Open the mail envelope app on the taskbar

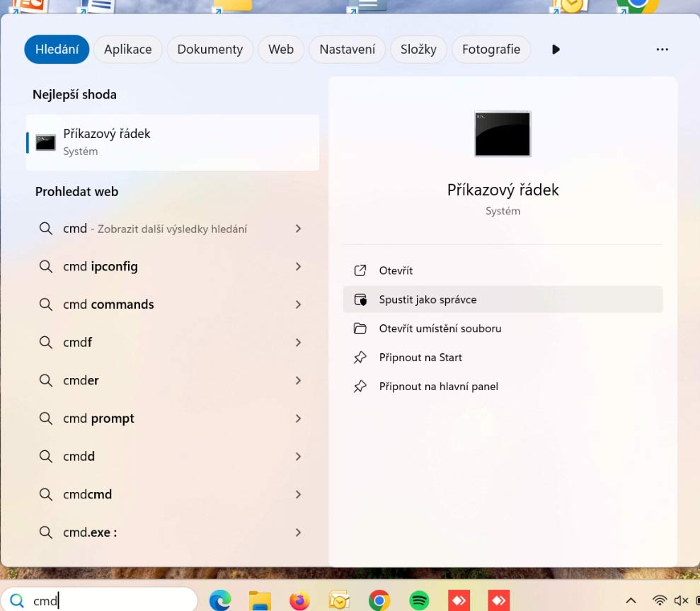tap(339, 600)
